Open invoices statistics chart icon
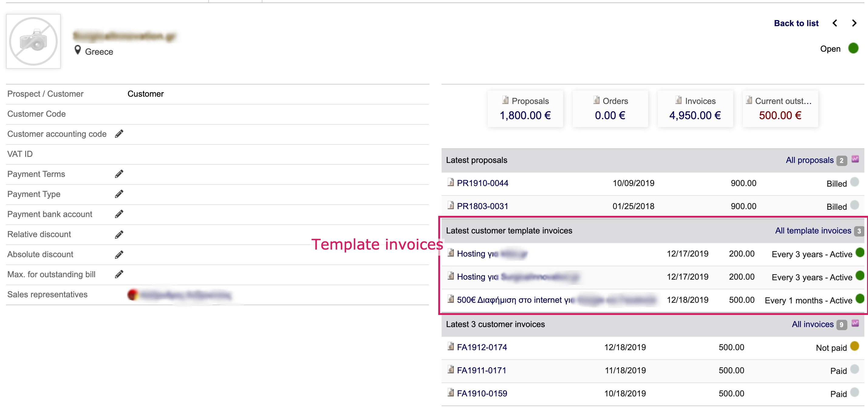Image resolution: width=868 pixels, height=411 pixels. [x=855, y=323]
